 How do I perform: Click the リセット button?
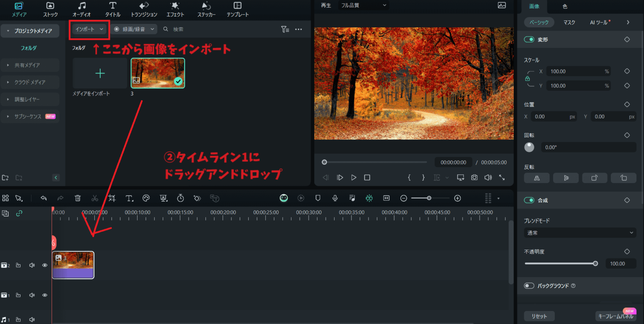coord(539,316)
